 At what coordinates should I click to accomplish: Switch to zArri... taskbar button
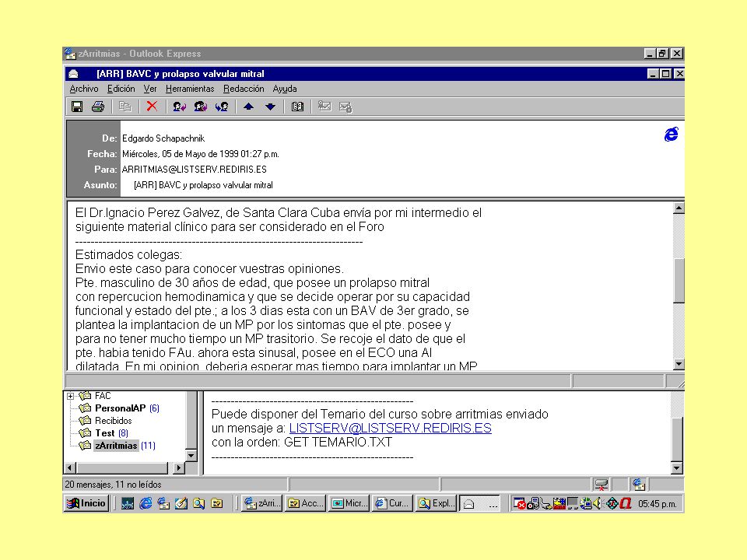(x=262, y=503)
